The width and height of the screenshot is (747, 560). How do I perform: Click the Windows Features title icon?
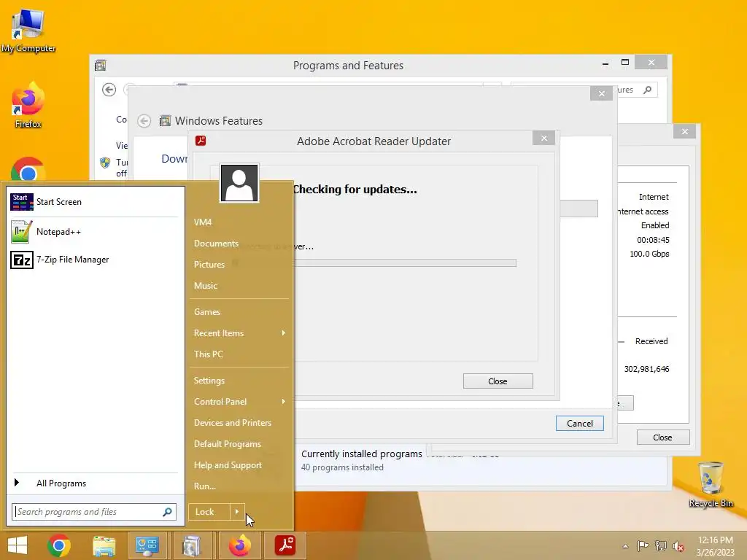165,121
